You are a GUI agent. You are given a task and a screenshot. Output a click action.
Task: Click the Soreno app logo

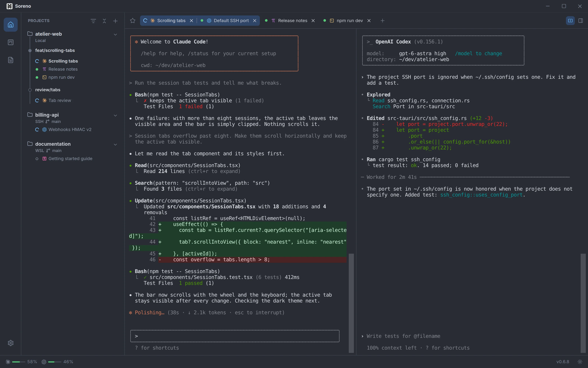(10, 6)
